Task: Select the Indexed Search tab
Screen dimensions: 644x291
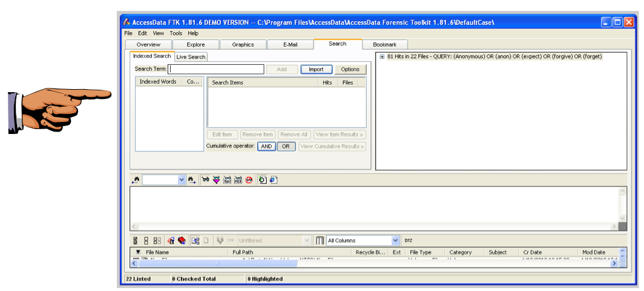Action: click(x=152, y=56)
